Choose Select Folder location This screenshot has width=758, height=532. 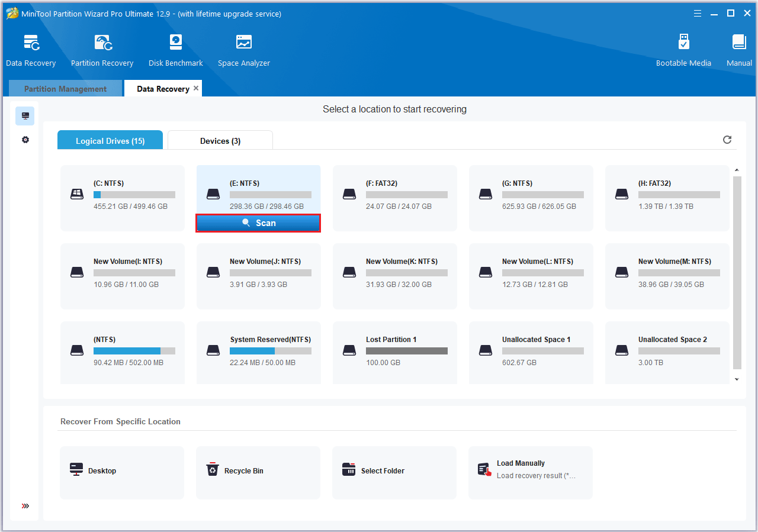click(x=394, y=472)
